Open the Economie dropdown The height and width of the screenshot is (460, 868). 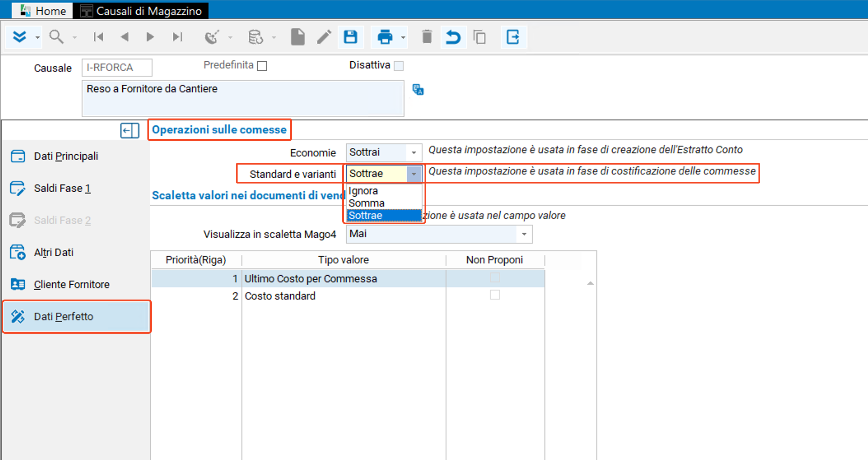413,153
